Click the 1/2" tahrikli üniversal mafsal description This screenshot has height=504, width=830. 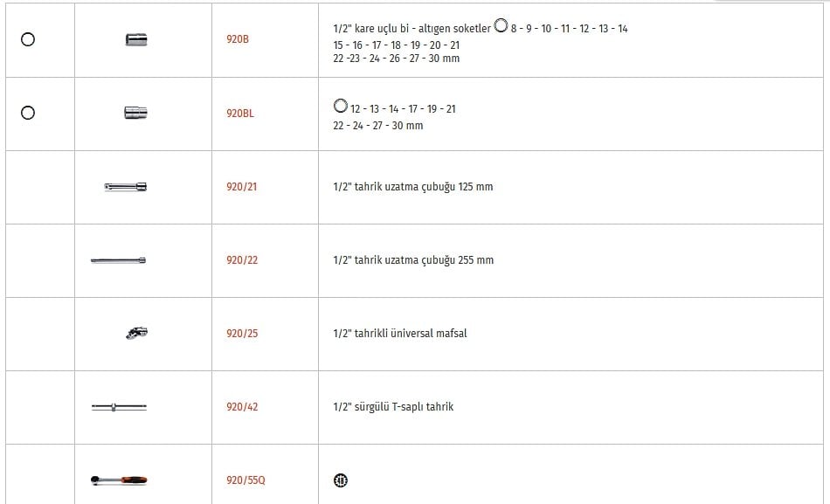coord(400,334)
